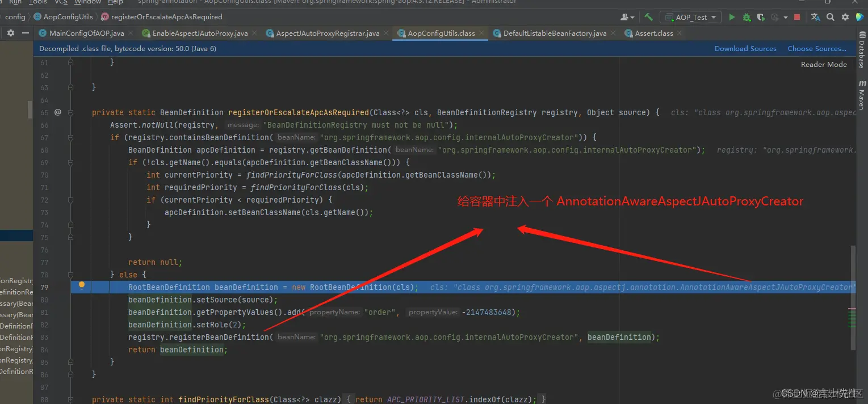Viewport: 868px width, 404px height.
Task: Open the Translate plugin icon
Action: coord(816,17)
